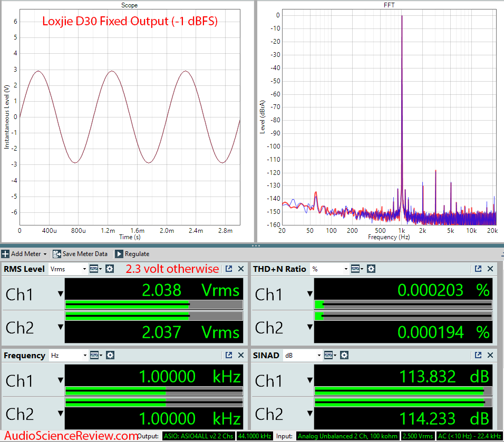Click the Scope waveform plot area
The height and width of the screenshot is (442, 504).
(130, 117)
